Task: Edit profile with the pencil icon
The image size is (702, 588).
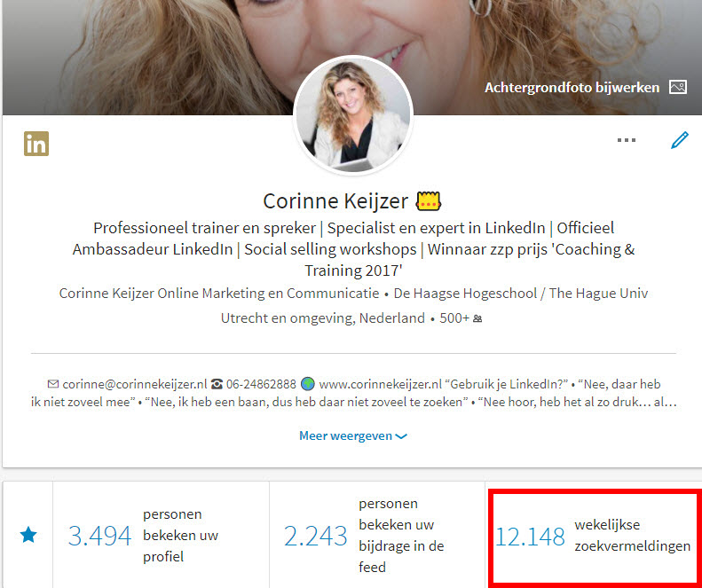Action: [680, 140]
